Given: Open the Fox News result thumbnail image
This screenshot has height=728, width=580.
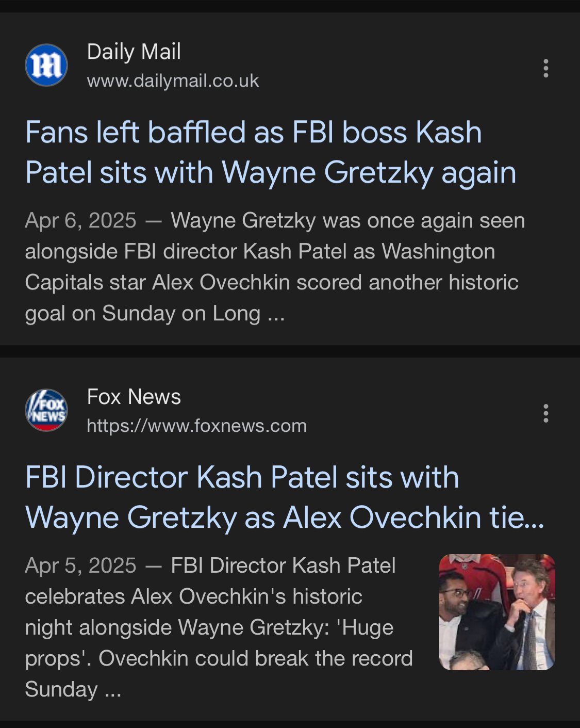Looking at the screenshot, I should point(496,612).
